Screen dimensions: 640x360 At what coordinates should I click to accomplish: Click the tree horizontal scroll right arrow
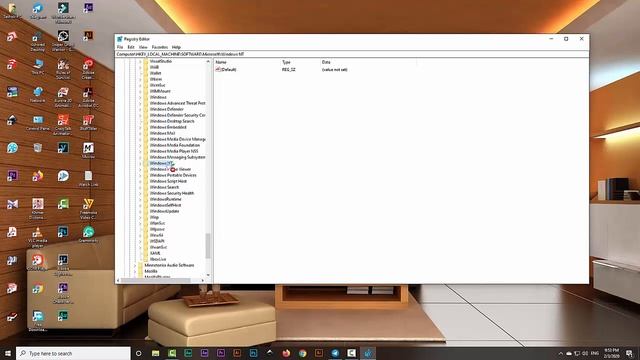click(x=202, y=280)
